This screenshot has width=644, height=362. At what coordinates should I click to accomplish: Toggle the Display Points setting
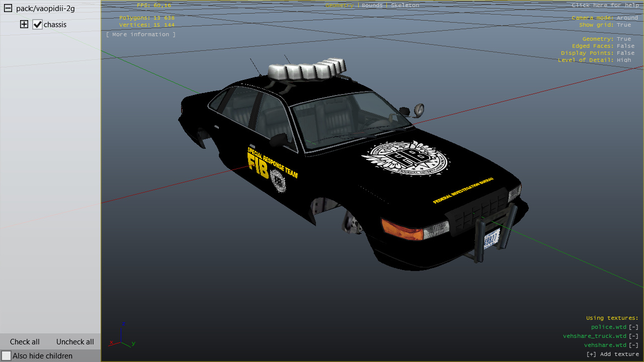625,53
